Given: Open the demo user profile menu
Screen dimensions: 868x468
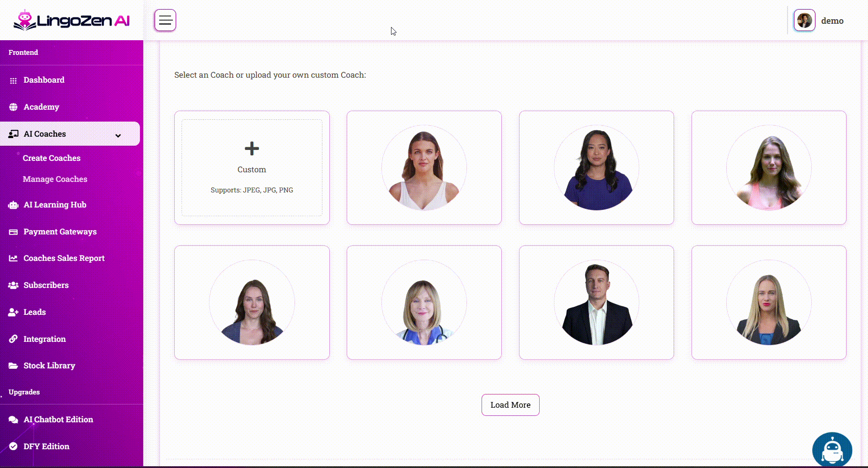Looking at the screenshot, I should click(x=819, y=21).
